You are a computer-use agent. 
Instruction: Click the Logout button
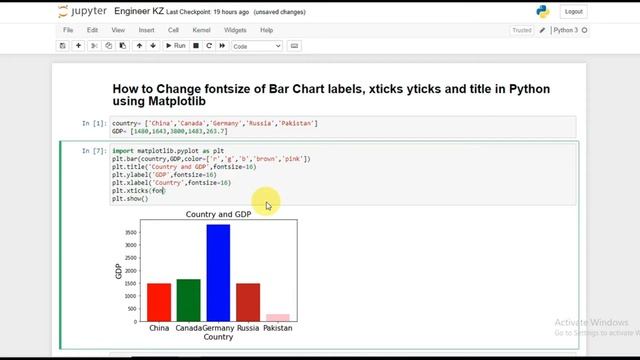[573, 11]
